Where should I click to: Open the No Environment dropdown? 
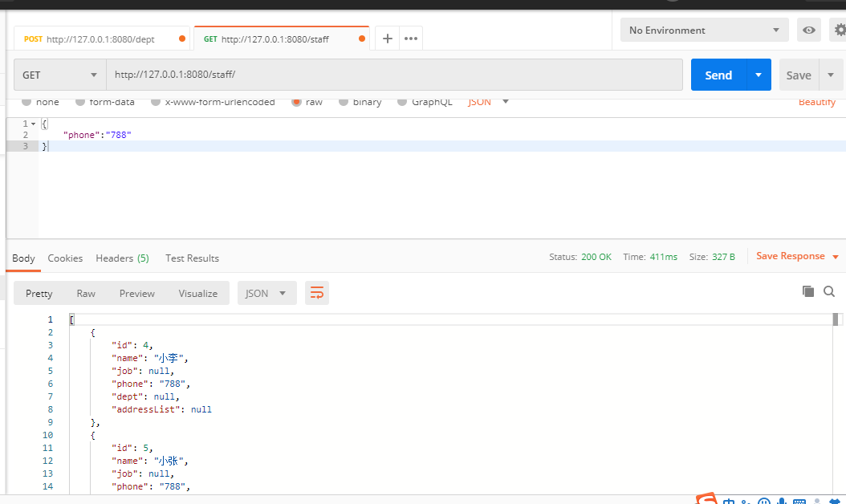(704, 30)
